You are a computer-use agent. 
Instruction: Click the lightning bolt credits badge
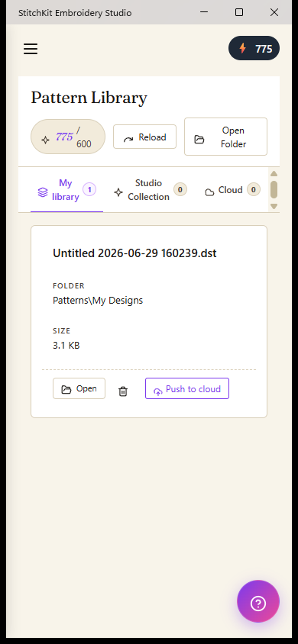point(254,49)
